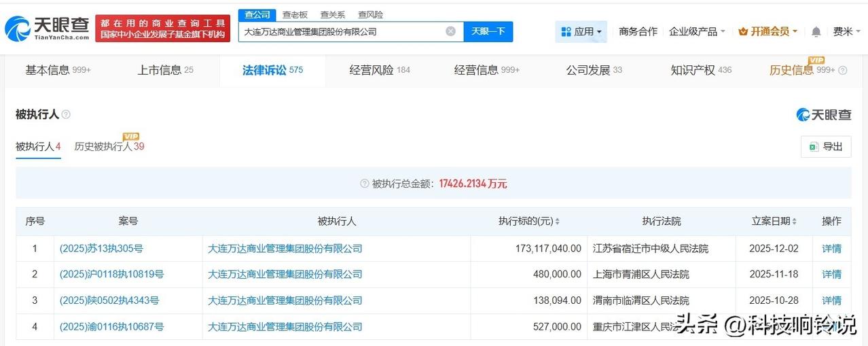The width and height of the screenshot is (868, 346).
Task: Open 详情 for the 2025-10-28 case
Action: [x=831, y=300]
